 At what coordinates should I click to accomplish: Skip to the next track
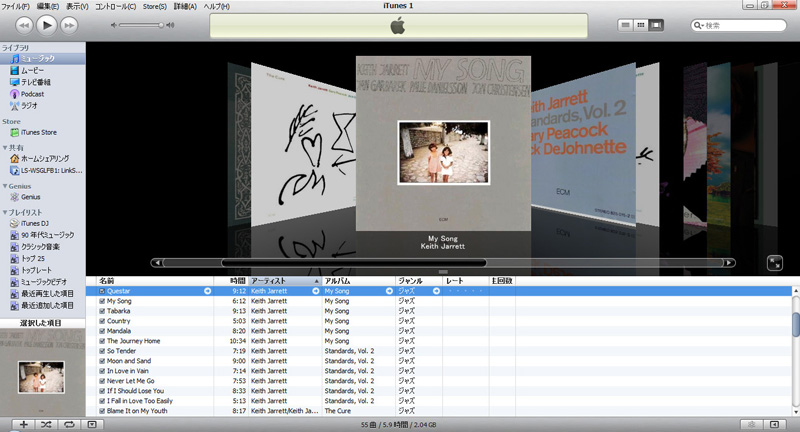(x=69, y=24)
